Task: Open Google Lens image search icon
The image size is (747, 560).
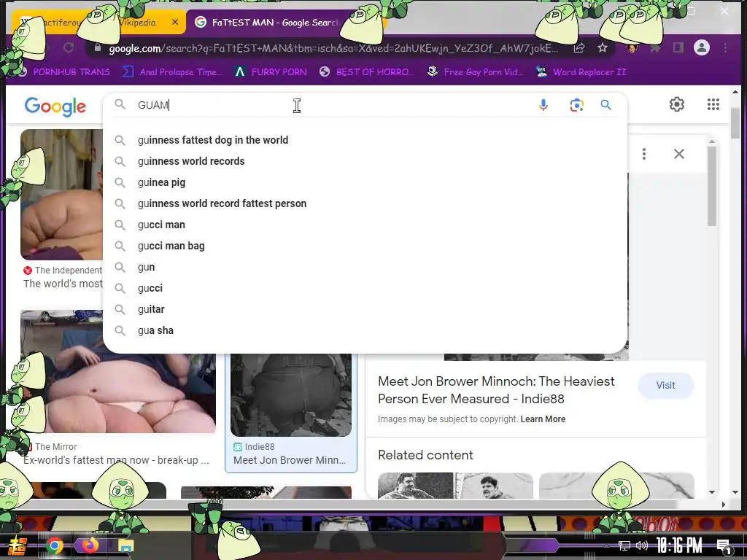Action: 576,105
